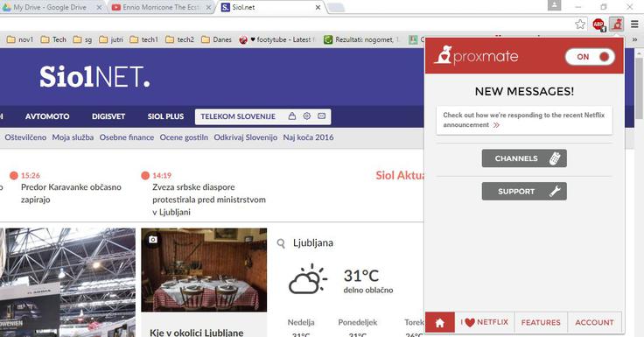This screenshot has width=644, height=337.
Task: Open the tech1 bookmarks folder
Action: coord(143,39)
